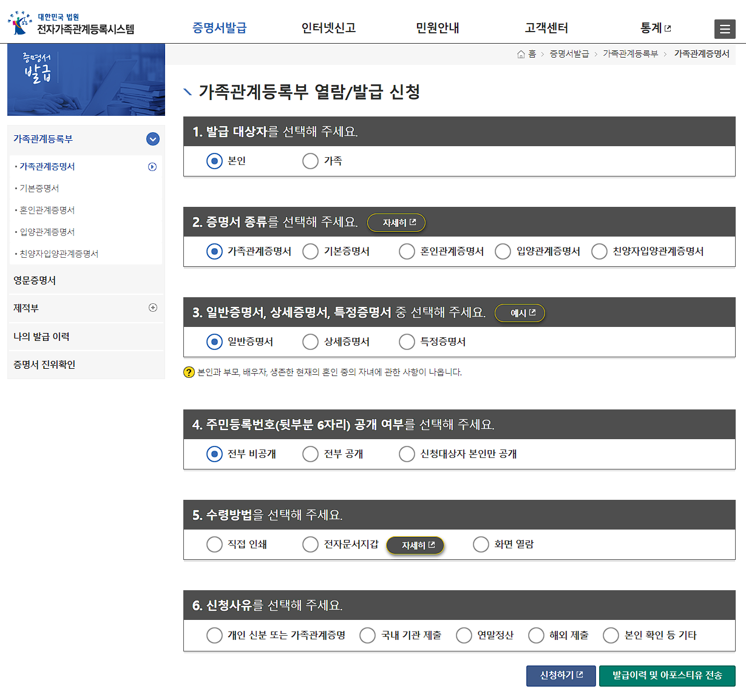The width and height of the screenshot is (746, 700).
Task: Open 자세히 next to 증명서 종류 heading
Action: coord(396,222)
